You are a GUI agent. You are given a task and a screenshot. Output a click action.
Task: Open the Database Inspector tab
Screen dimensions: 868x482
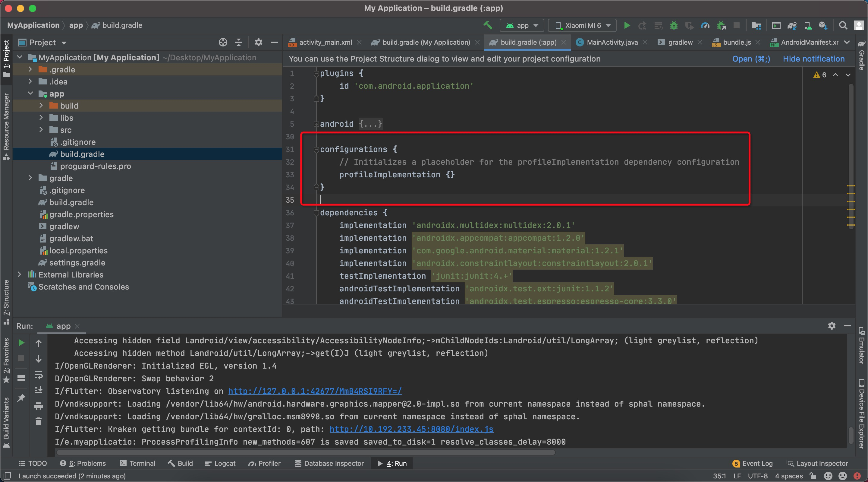pyautogui.click(x=329, y=463)
